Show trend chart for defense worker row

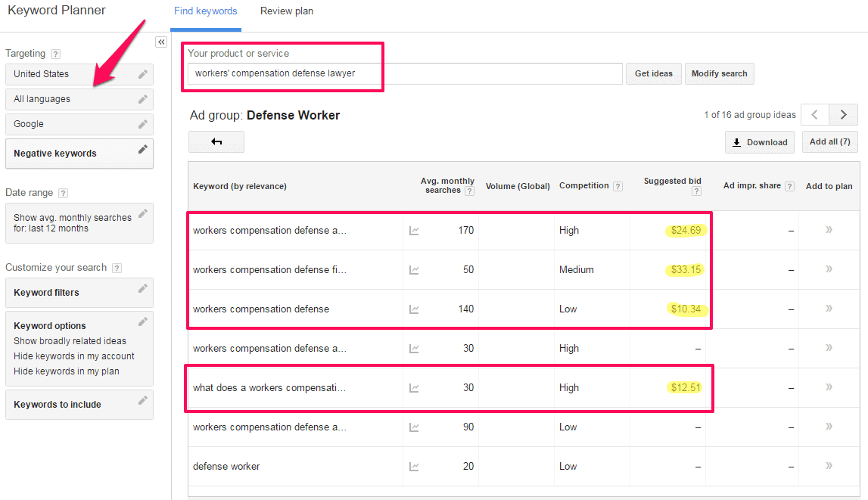tap(413, 466)
